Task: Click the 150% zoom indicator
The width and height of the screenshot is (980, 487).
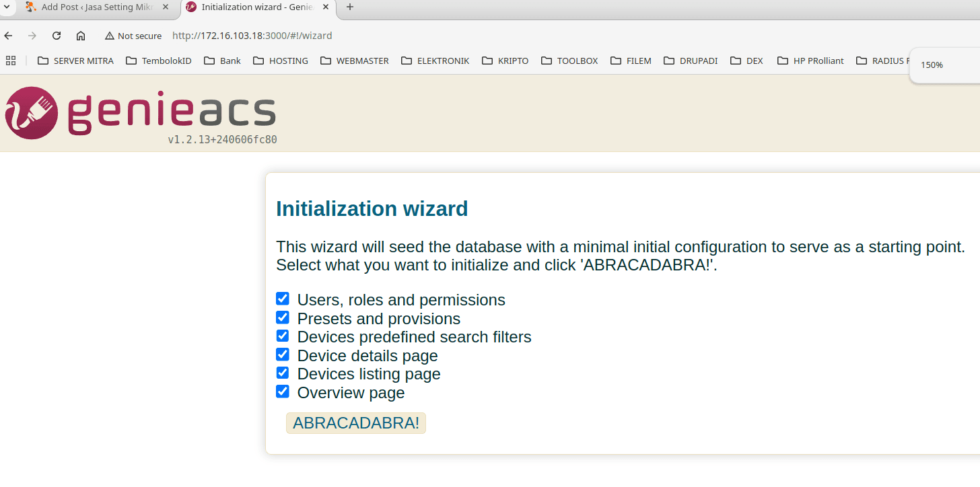Action: tap(931, 65)
